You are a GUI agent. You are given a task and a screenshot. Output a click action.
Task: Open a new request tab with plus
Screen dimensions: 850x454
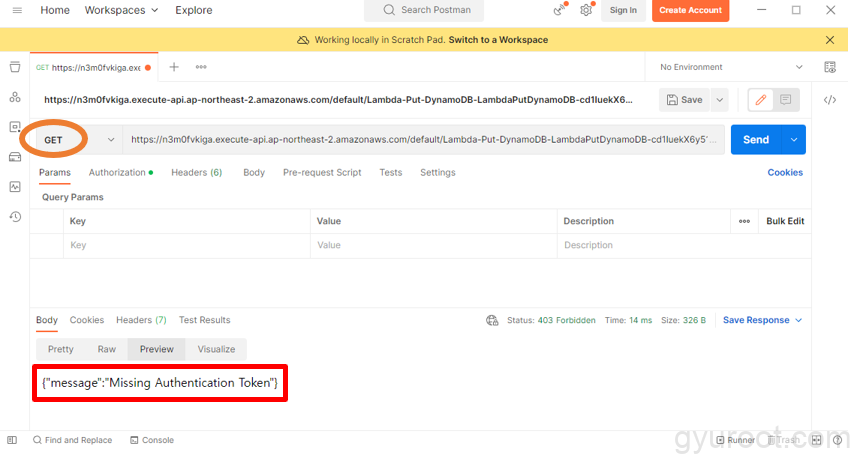[174, 67]
